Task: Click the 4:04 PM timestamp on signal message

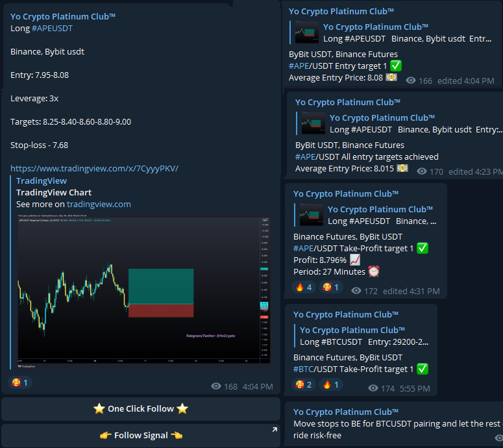Action: [258, 387]
